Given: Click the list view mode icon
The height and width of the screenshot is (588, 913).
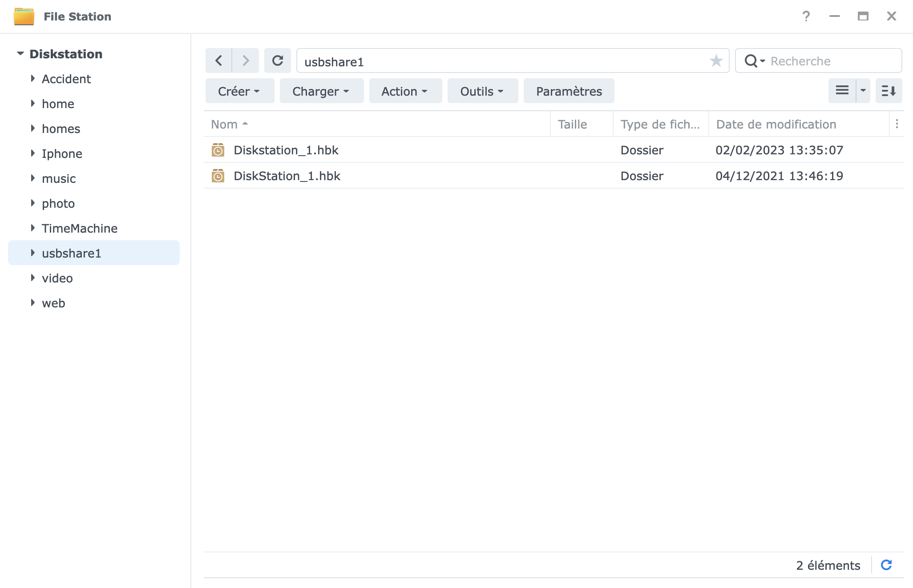Looking at the screenshot, I should click(842, 91).
